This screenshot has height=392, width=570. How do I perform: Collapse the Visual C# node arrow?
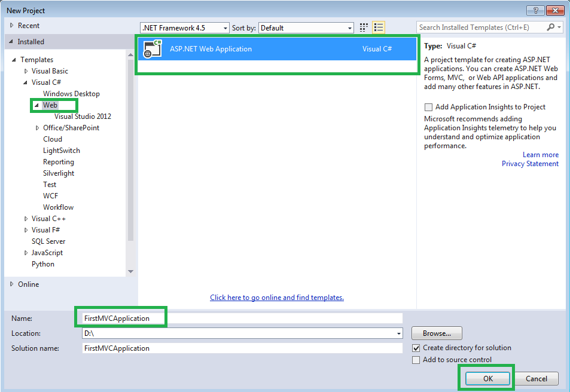[x=26, y=82]
